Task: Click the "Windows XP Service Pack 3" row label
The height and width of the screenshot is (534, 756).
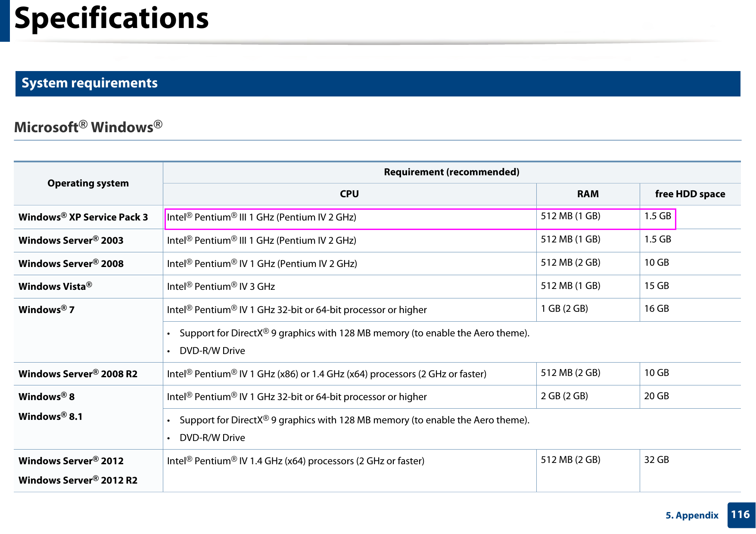Action: [x=83, y=217]
